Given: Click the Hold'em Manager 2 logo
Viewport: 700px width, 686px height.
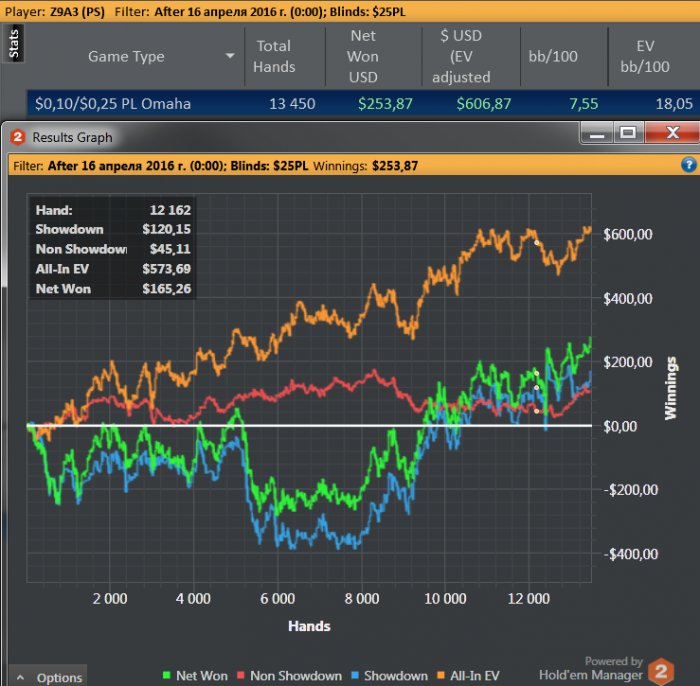Looking at the screenshot, I should pos(661,671).
